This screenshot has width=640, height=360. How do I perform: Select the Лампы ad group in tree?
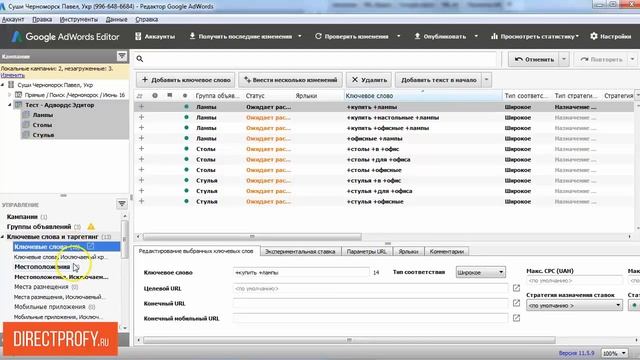(43, 115)
